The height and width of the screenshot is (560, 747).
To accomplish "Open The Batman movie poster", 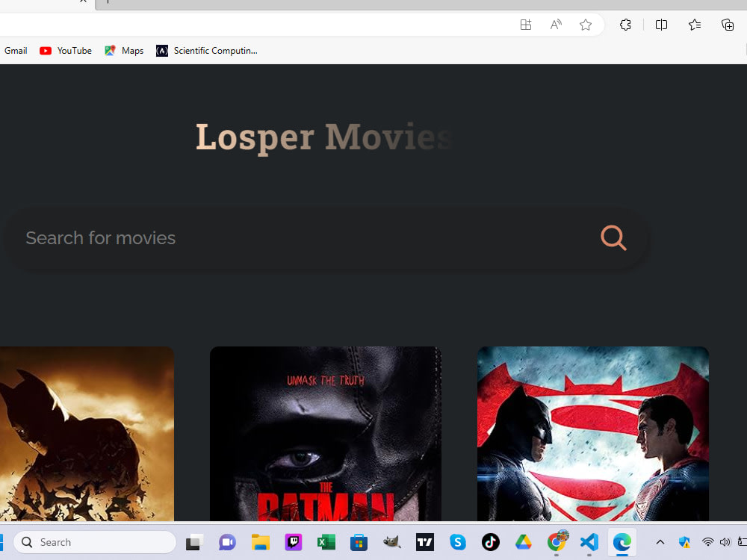I will tap(326, 433).
